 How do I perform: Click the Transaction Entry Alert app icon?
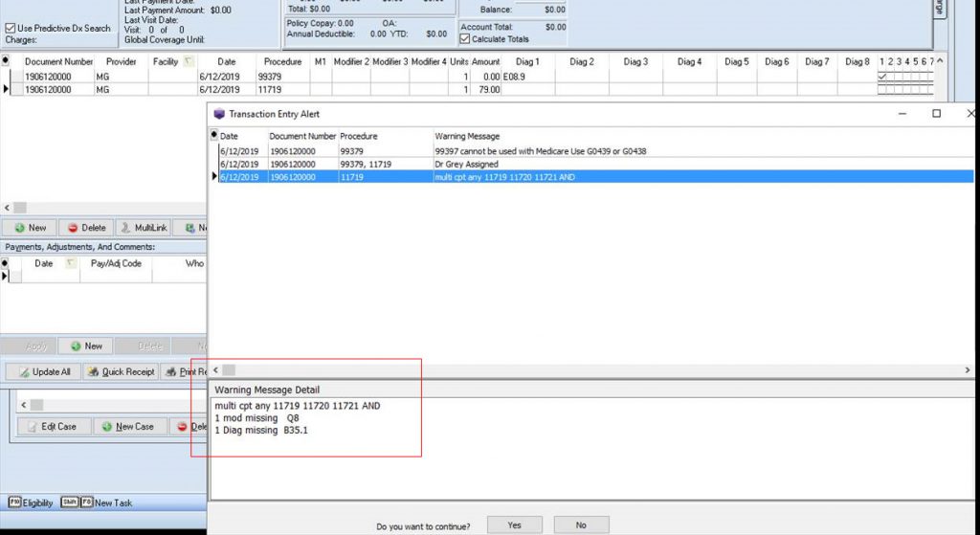click(x=219, y=114)
